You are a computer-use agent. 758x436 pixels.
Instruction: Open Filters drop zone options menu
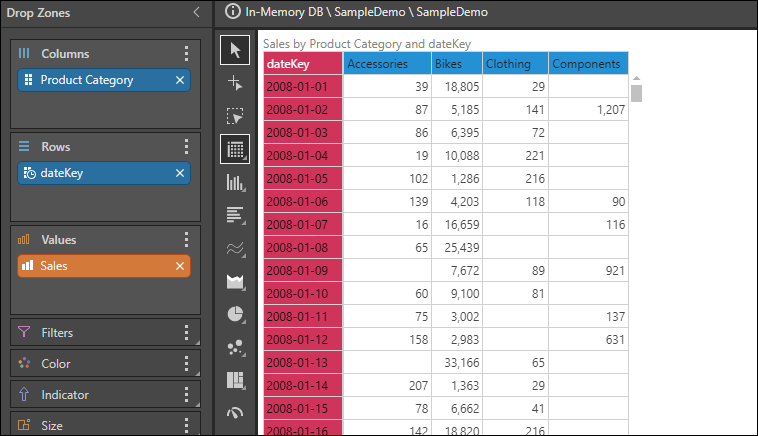click(x=186, y=333)
